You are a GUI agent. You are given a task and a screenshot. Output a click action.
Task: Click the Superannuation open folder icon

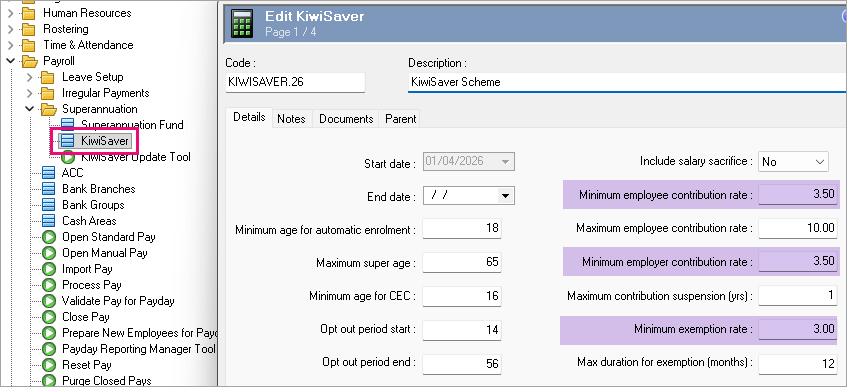coord(49,109)
